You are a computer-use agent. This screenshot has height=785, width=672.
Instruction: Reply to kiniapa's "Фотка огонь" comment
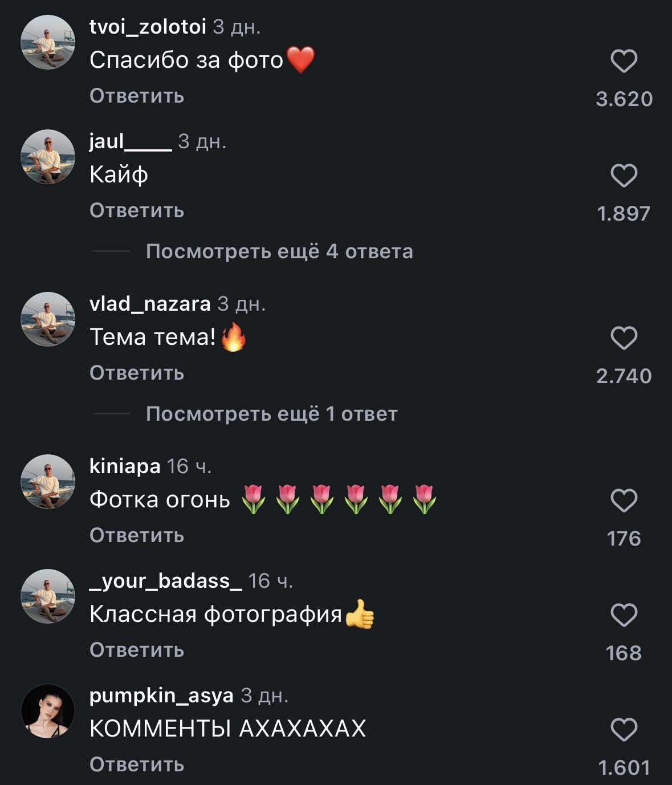point(137,535)
